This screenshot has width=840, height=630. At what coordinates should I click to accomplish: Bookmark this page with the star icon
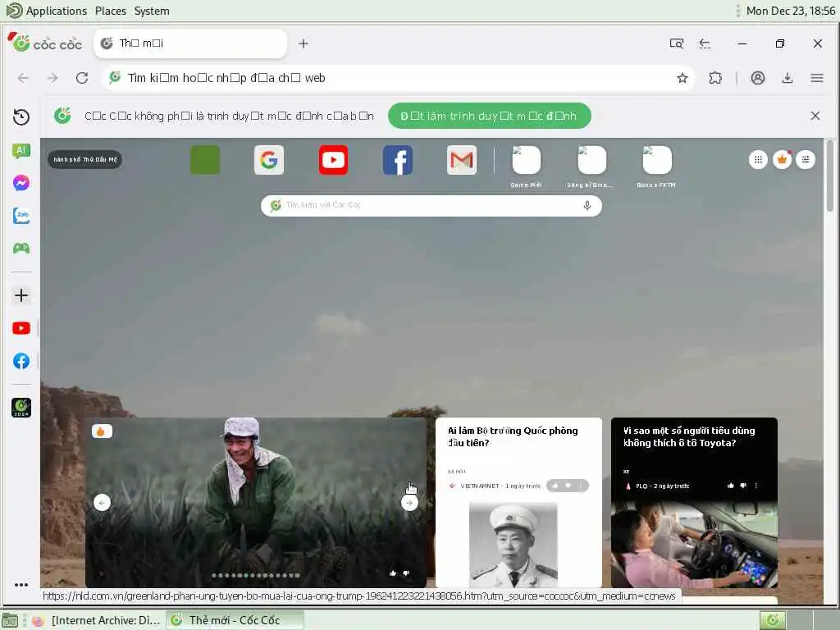click(x=682, y=78)
